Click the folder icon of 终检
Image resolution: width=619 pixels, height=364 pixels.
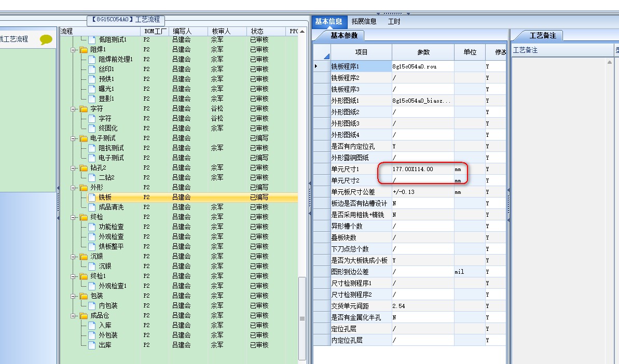[x=84, y=217]
